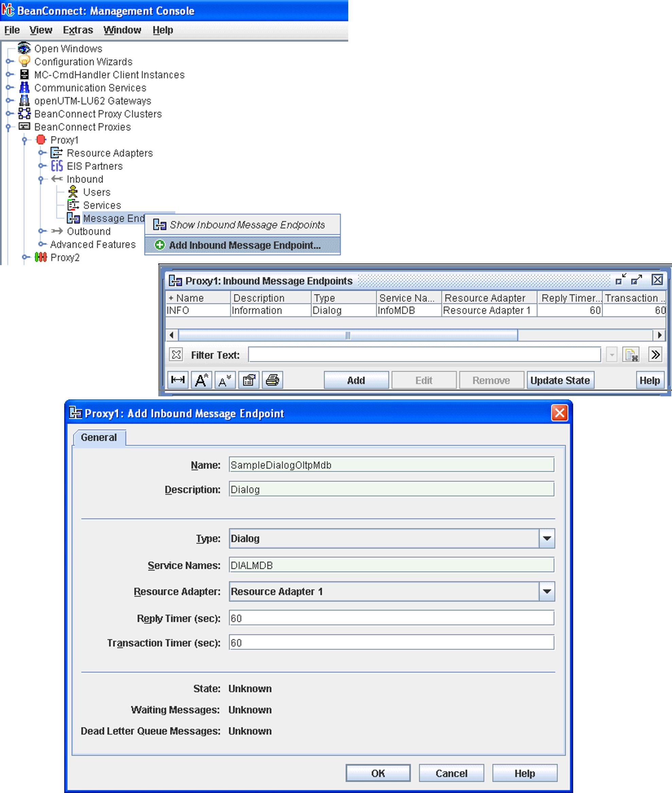Open the Extras menu
672x793 pixels.
(x=78, y=30)
